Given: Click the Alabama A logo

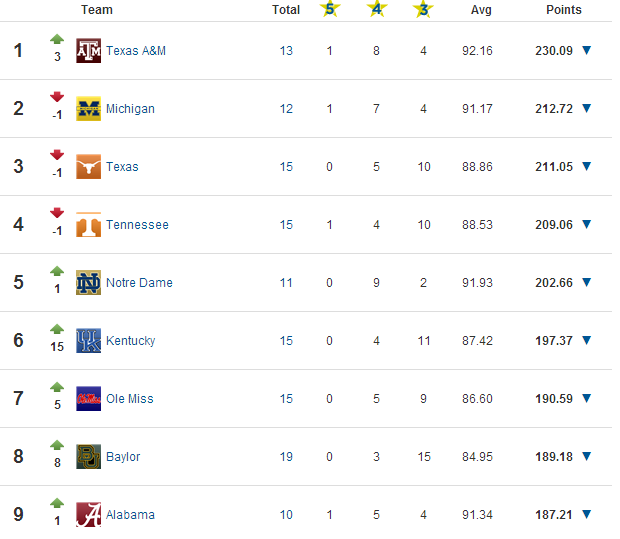Looking at the screenshot, I should pos(88,514).
